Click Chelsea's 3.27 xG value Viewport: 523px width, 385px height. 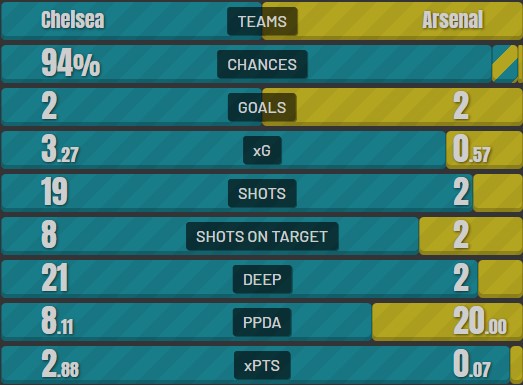click(x=60, y=149)
